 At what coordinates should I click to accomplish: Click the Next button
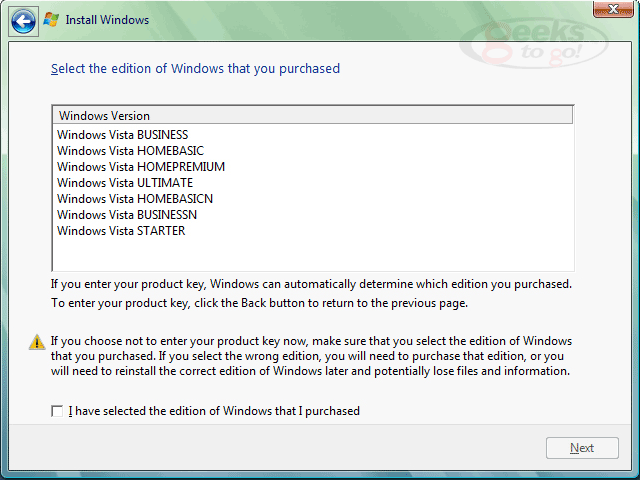582,448
